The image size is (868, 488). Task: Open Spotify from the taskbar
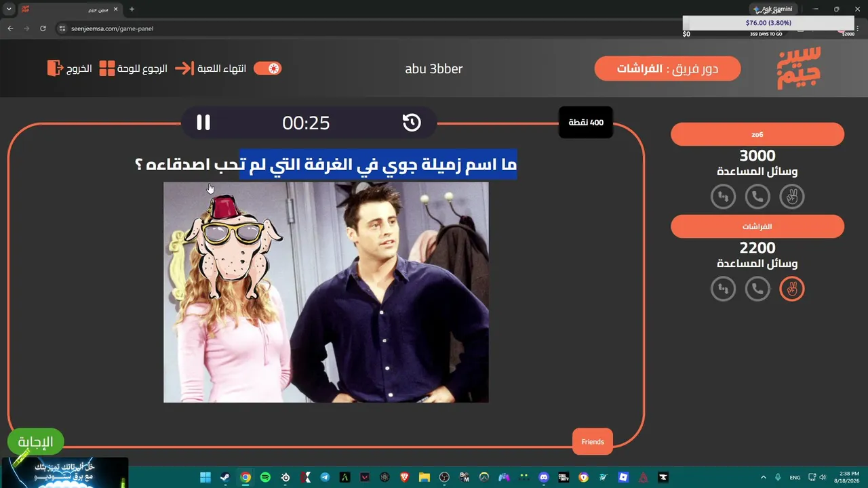click(265, 477)
